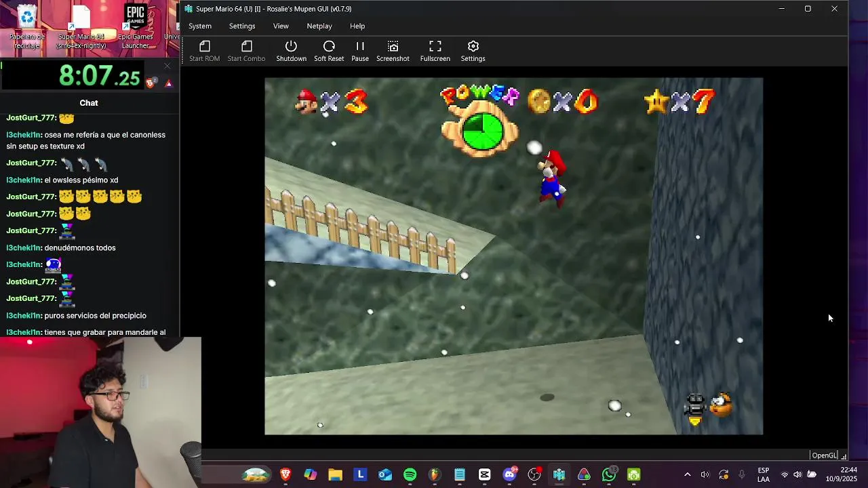Open the View menu
The image size is (868, 488).
tap(281, 26)
